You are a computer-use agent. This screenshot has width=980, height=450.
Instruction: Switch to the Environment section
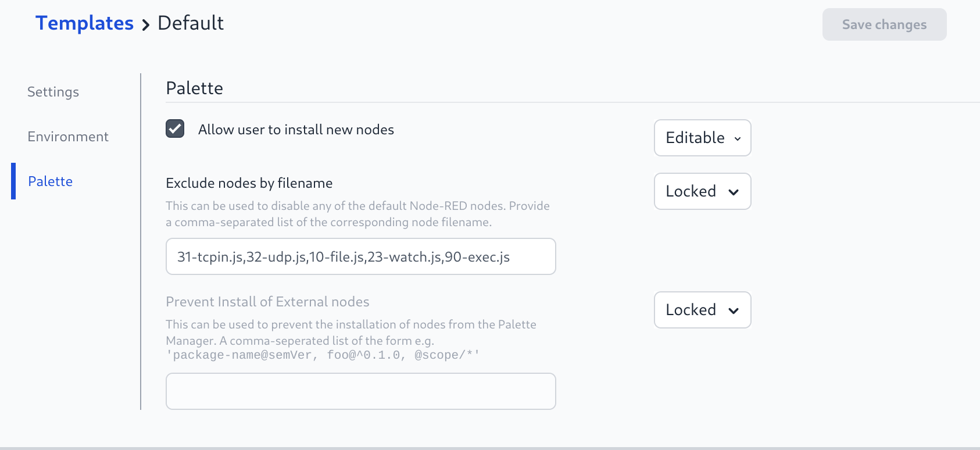click(x=68, y=137)
